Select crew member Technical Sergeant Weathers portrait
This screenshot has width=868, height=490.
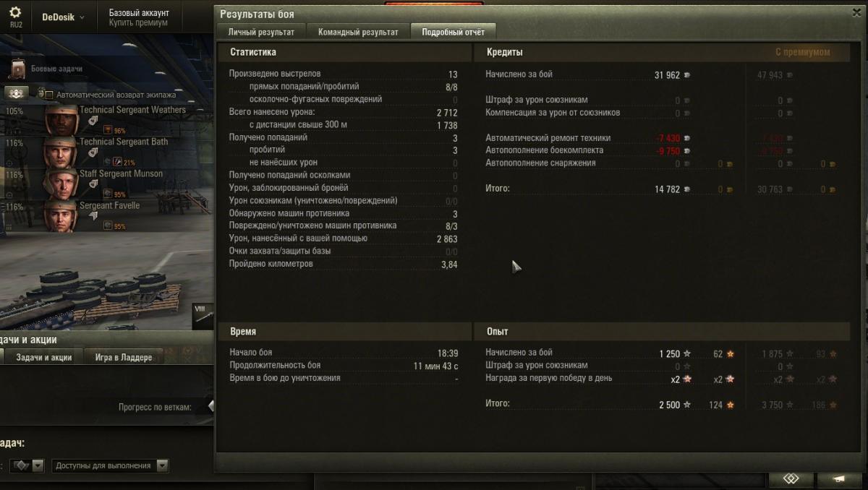(61, 120)
